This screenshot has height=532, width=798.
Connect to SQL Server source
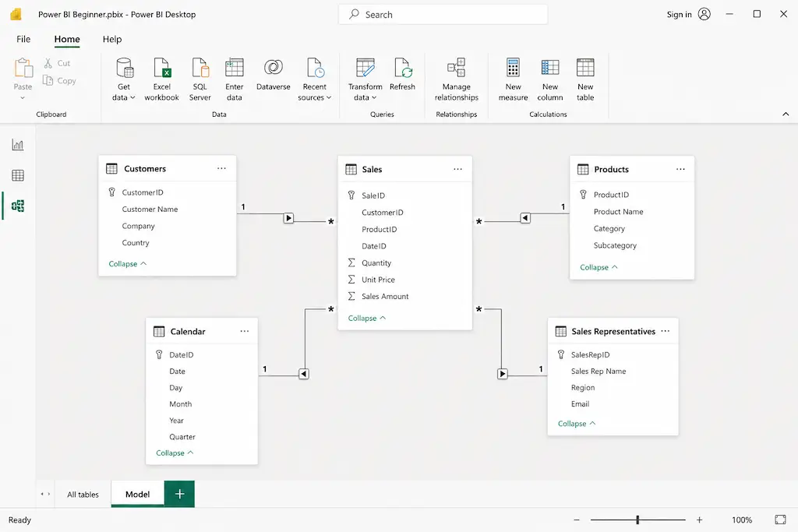click(x=200, y=79)
